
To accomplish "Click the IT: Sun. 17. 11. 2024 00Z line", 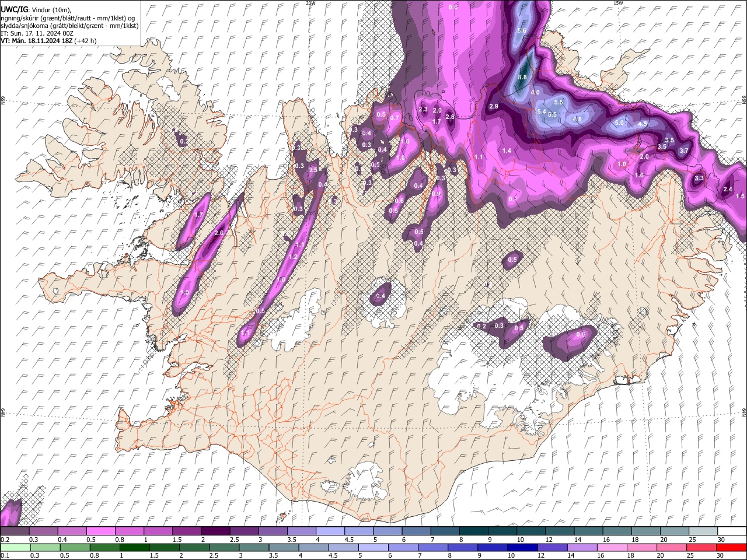I will click(x=37, y=33).
